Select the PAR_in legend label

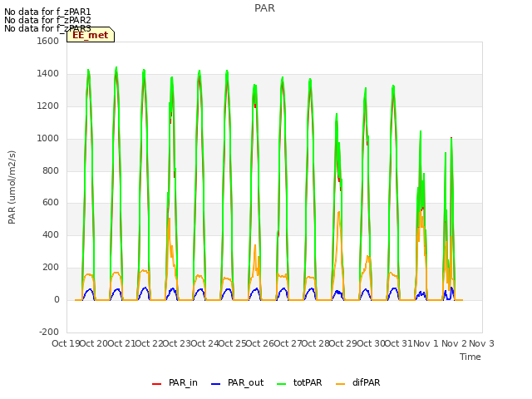pos(183,382)
